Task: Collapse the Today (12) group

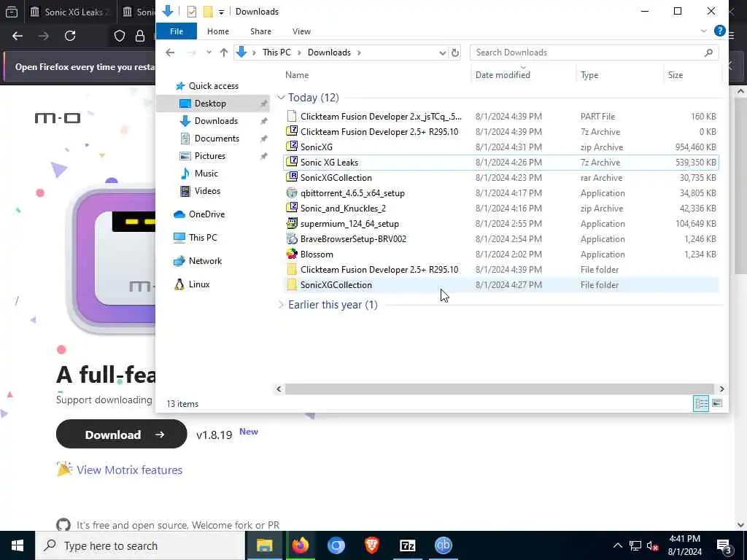Action: pyautogui.click(x=281, y=98)
